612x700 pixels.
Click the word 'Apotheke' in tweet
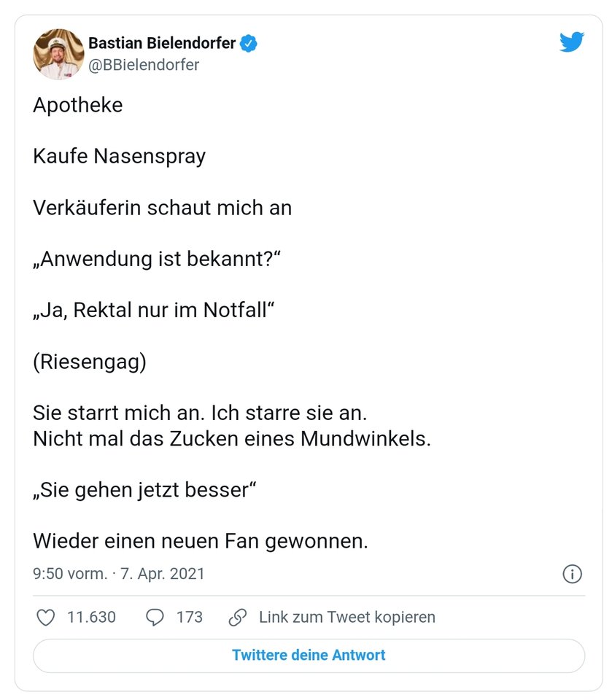[78, 106]
